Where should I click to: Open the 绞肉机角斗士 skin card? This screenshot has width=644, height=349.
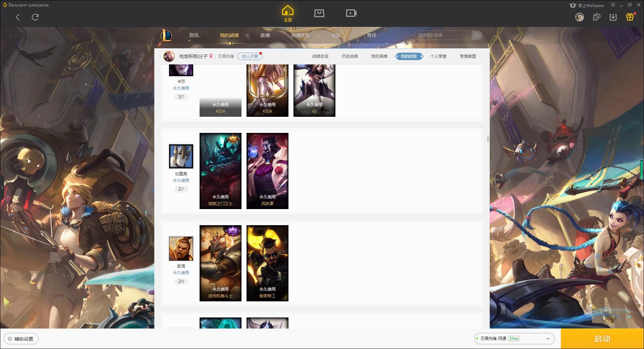(x=220, y=263)
